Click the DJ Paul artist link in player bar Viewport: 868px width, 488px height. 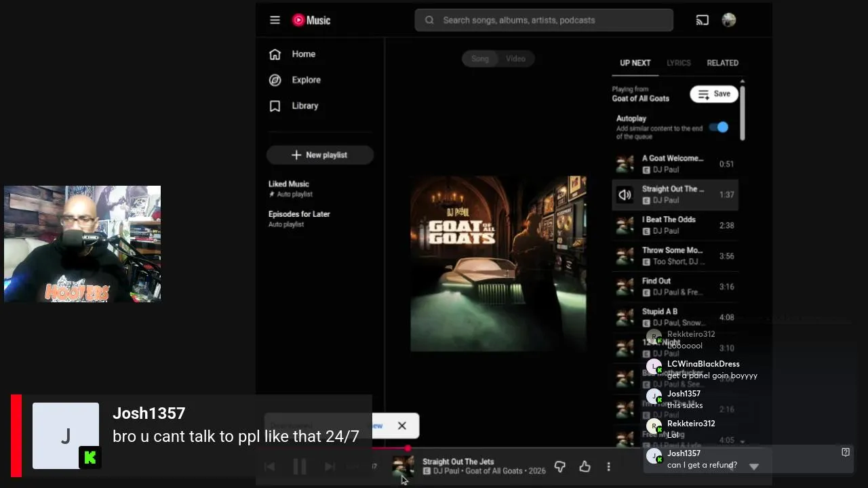(446, 471)
